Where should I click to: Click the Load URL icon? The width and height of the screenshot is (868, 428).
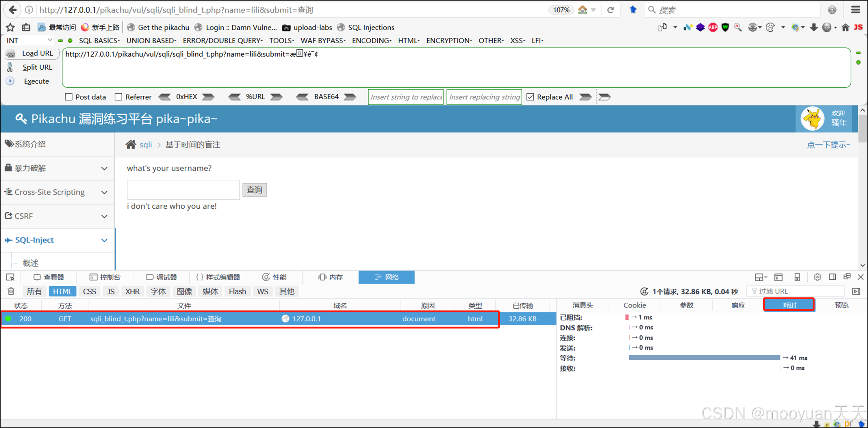click(11, 53)
